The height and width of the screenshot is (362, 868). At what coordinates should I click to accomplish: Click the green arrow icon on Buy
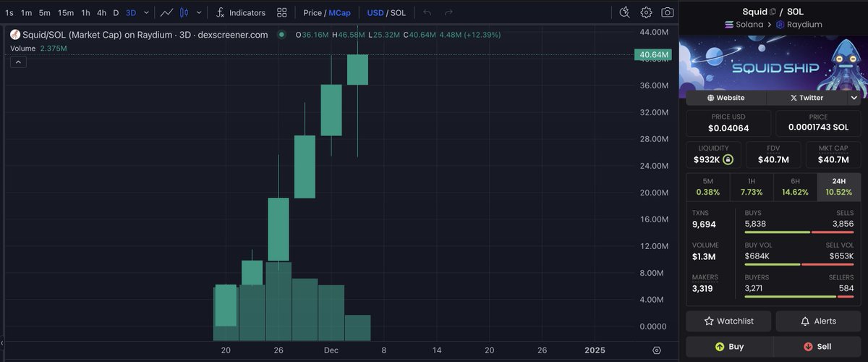[720, 347]
